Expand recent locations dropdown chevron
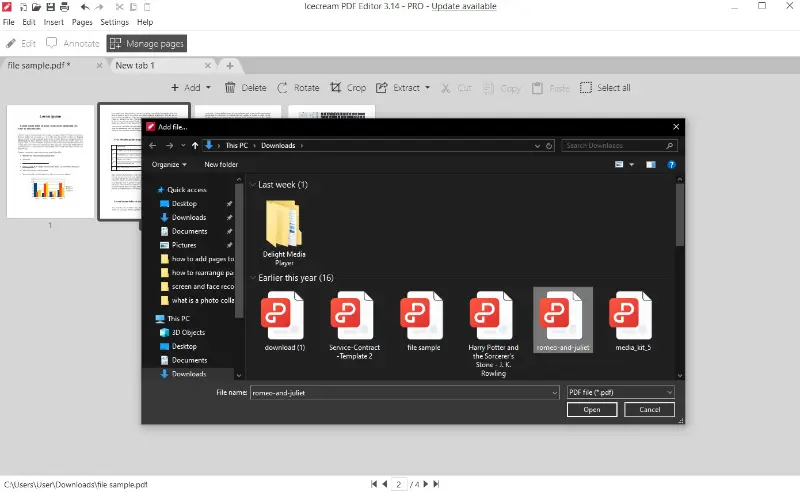Viewport: 800px width, 492px height. pos(183,145)
